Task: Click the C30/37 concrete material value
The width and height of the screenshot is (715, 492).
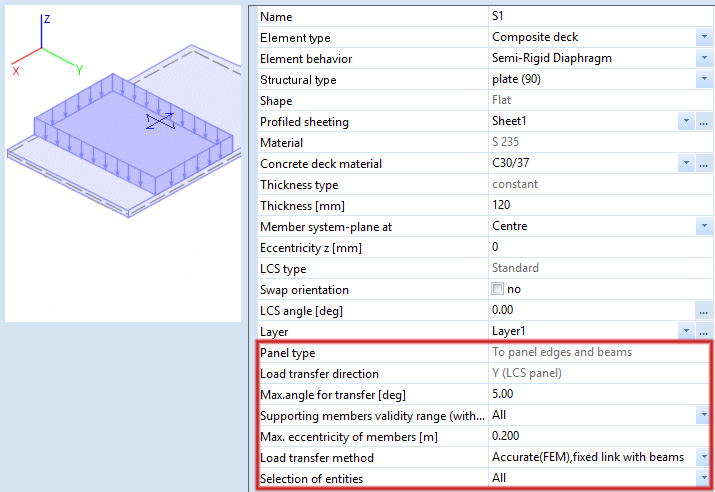Action: tap(510, 163)
